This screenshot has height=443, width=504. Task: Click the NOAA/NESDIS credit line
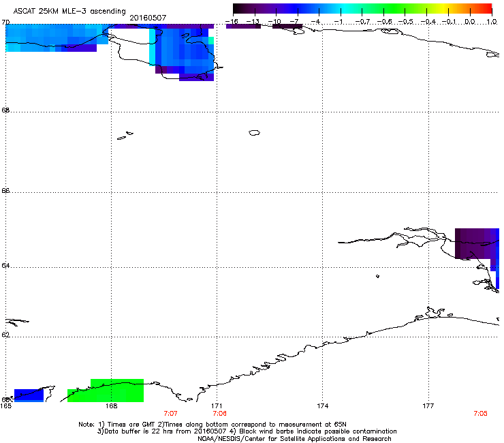click(294, 439)
